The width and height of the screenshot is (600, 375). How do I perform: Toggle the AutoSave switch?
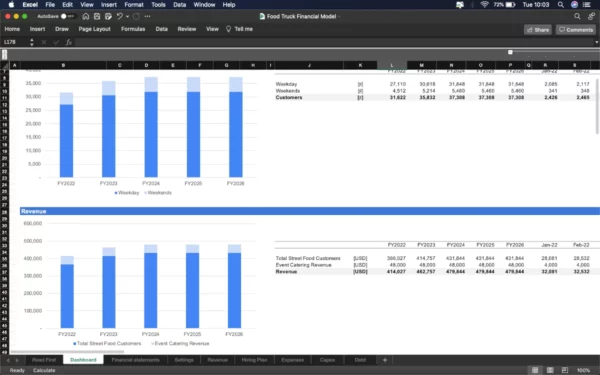(67, 16)
